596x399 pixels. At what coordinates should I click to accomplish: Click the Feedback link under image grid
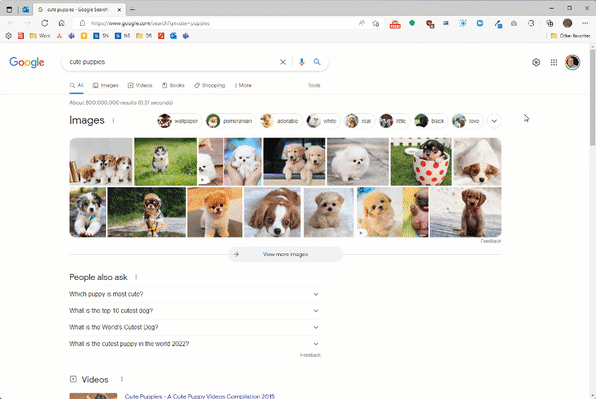(491, 241)
